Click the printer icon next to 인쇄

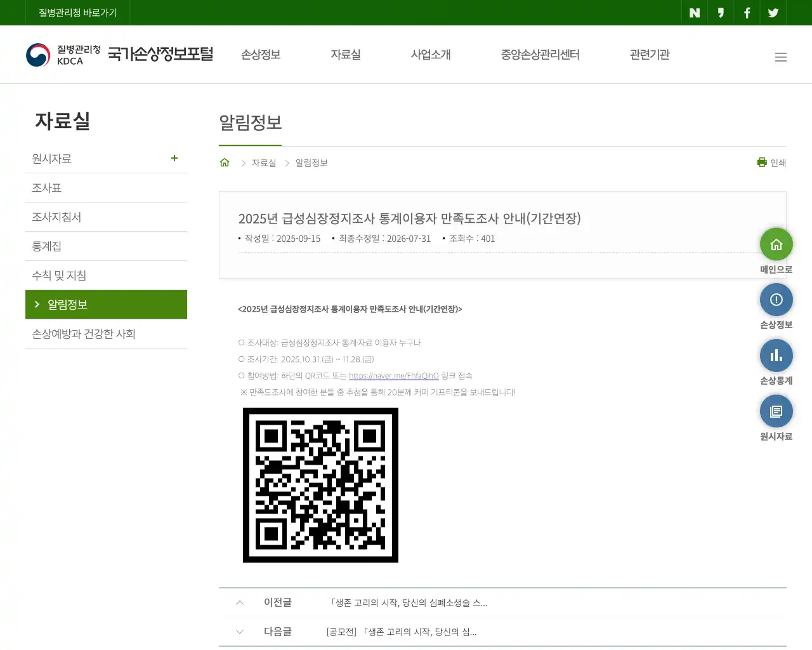(762, 162)
